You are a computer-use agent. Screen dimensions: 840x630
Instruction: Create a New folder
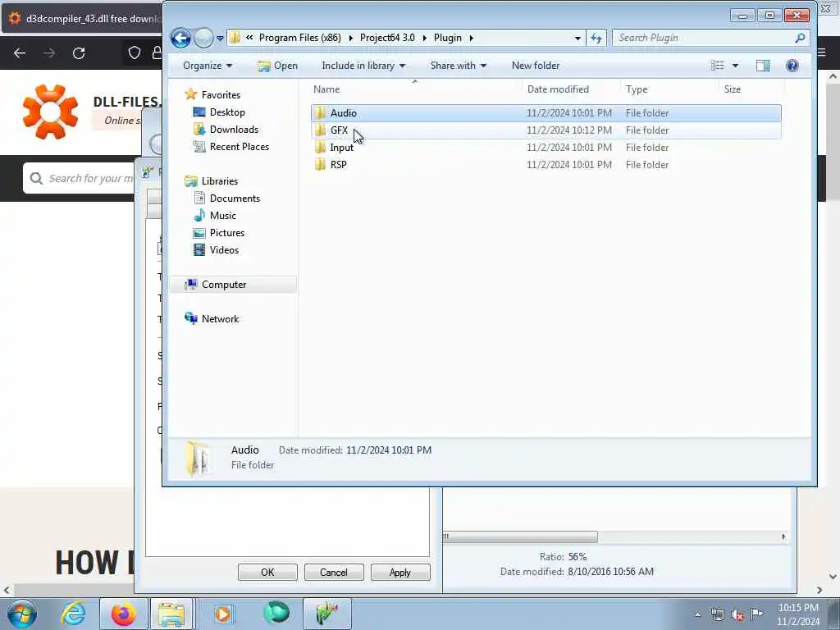(535, 66)
